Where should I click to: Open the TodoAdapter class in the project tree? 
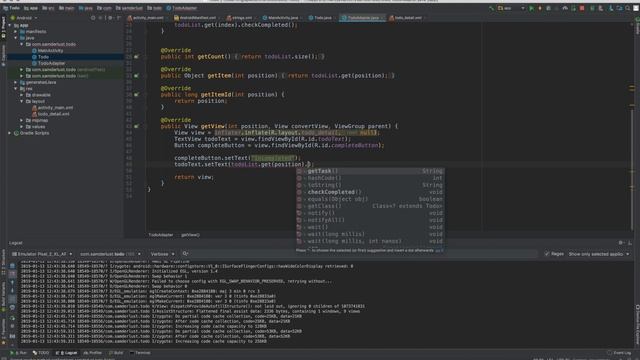click(48, 63)
